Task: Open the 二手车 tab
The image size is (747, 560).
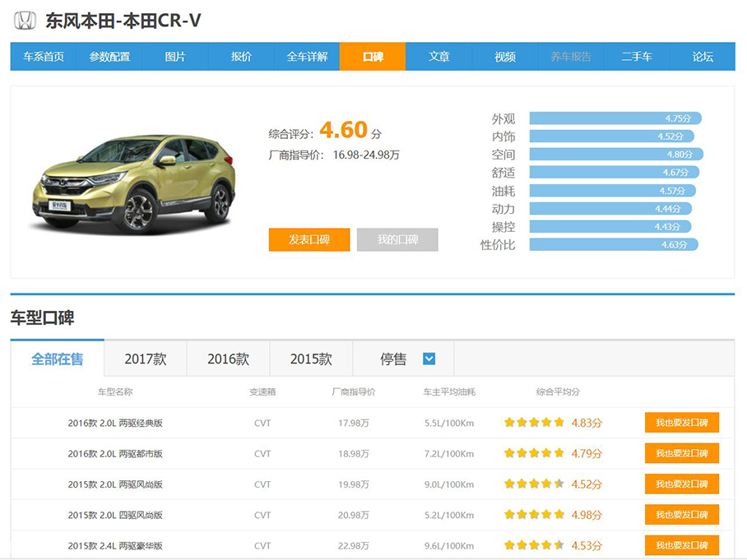Action: 637,57
